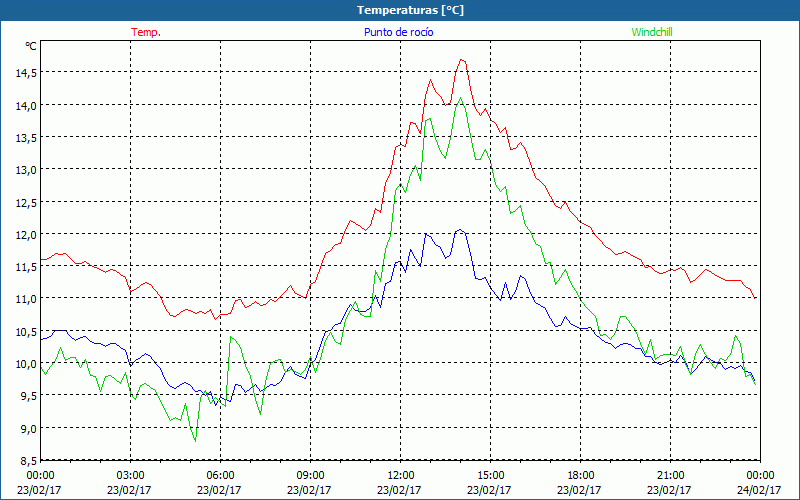
Task: Click the '12,5' y-axis value
Action: (x=26, y=203)
